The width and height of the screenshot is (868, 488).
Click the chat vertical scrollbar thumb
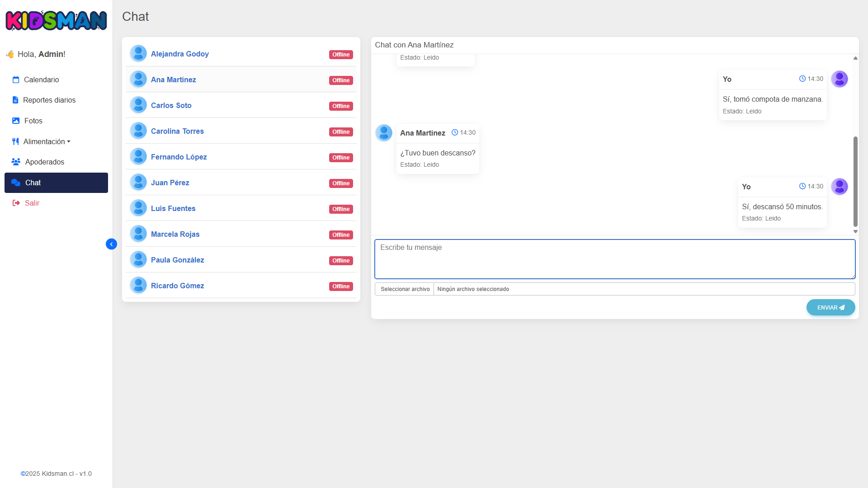coord(855,181)
